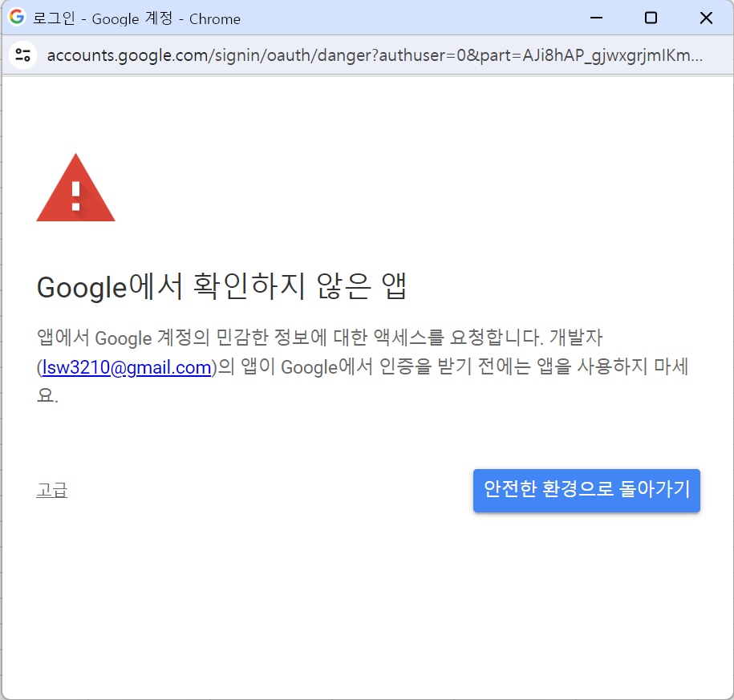The height and width of the screenshot is (700, 734).
Task: Maximize the Chrome sign-in window
Action: [651, 18]
